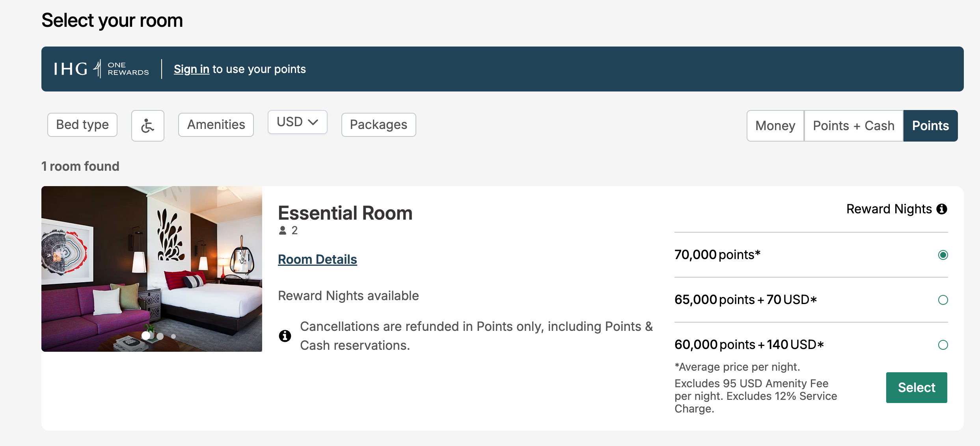Click the second carousel dot on room photo
The image size is (980, 446).
(160, 336)
